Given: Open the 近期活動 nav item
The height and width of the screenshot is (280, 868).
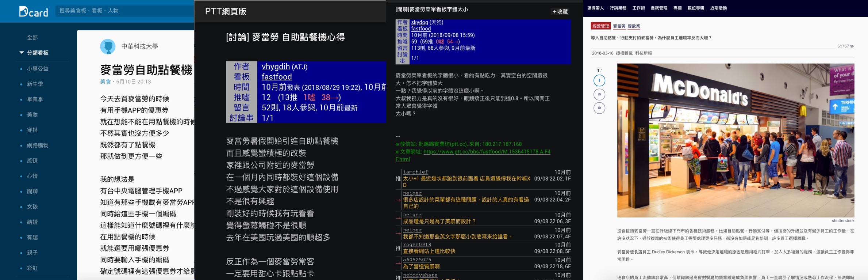Looking at the screenshot, I should coord(718,8).
